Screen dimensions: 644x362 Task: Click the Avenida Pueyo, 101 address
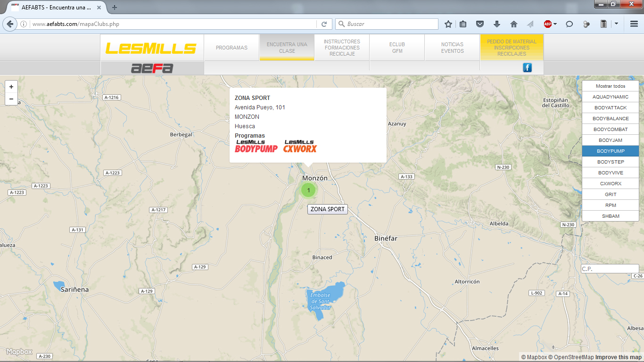click(260, 107)
